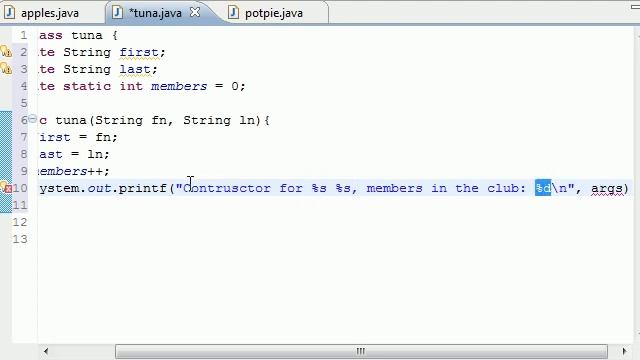Click the 'members' field on line 4
This screenshot has width=640, height=360.
click(179, 86)
